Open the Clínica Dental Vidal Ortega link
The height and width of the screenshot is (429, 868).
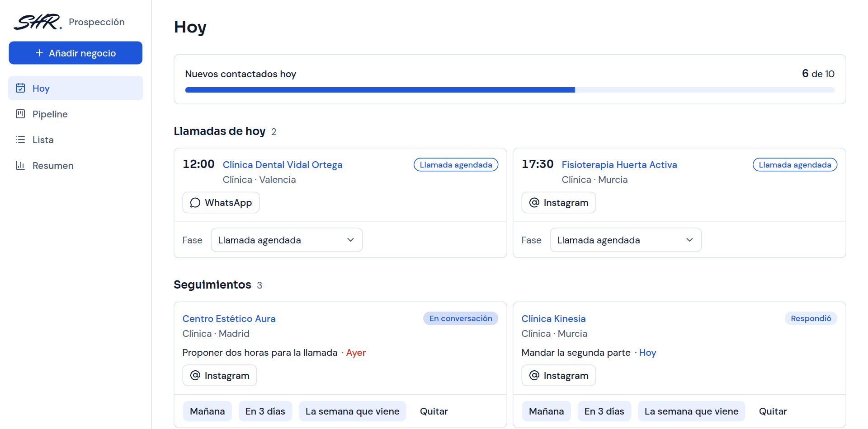283,165
